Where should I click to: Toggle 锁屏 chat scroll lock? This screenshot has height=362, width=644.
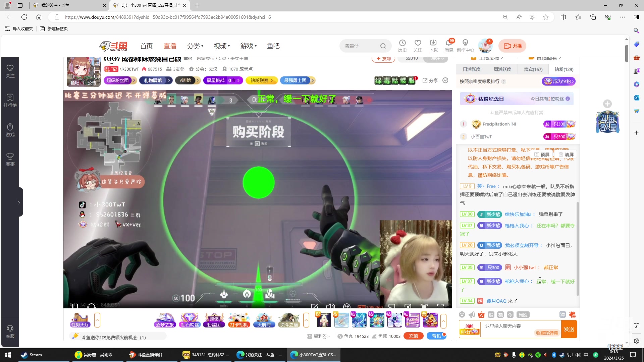542,155
